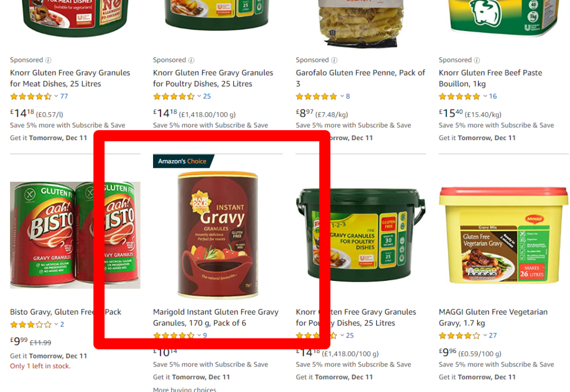Open Knorr Gluten Free Beef Paste Bouillon title link
Viewport: 570px width, 392px height.
(490, 78)
